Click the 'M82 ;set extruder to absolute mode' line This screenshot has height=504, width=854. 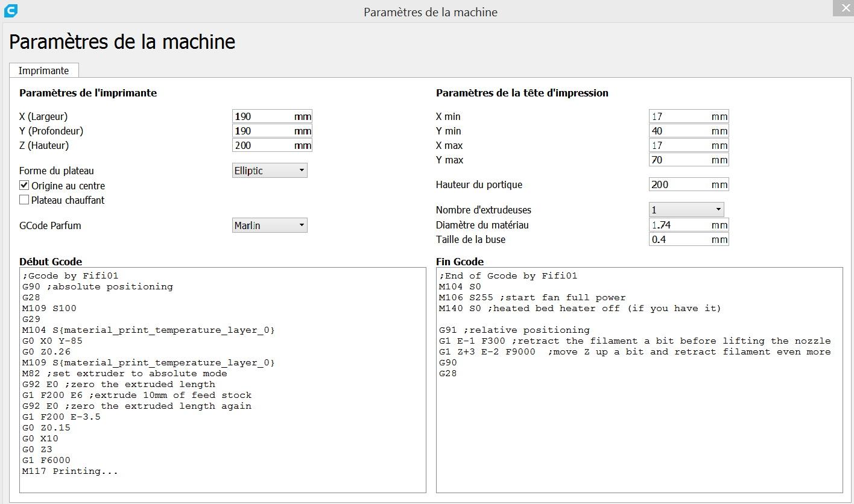pyautogui.click(x=125, y=374)
